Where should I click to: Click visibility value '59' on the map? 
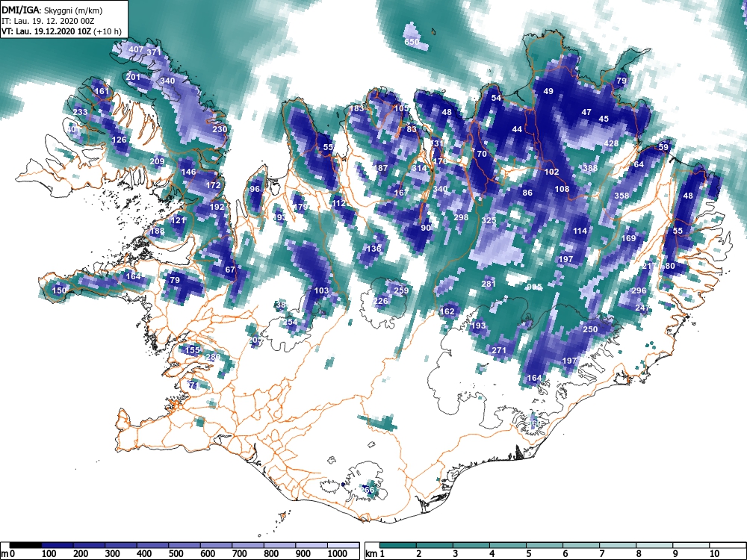[x=663, y=146]
